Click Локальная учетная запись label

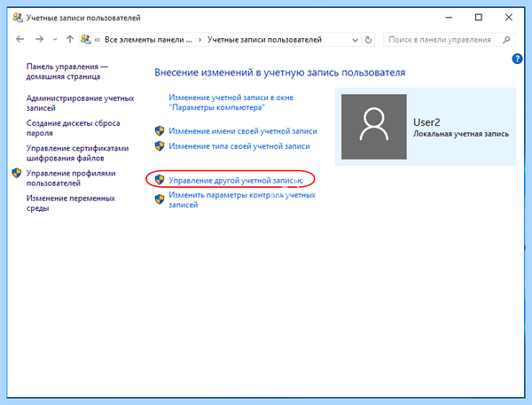tap(461, 134)
